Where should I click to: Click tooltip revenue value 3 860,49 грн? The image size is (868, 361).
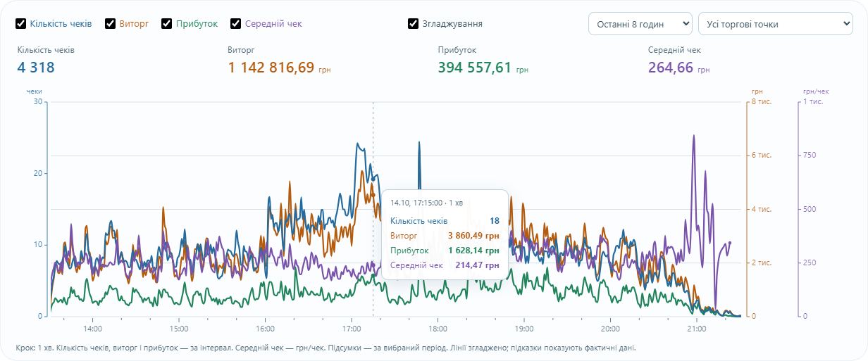point(473,236)
